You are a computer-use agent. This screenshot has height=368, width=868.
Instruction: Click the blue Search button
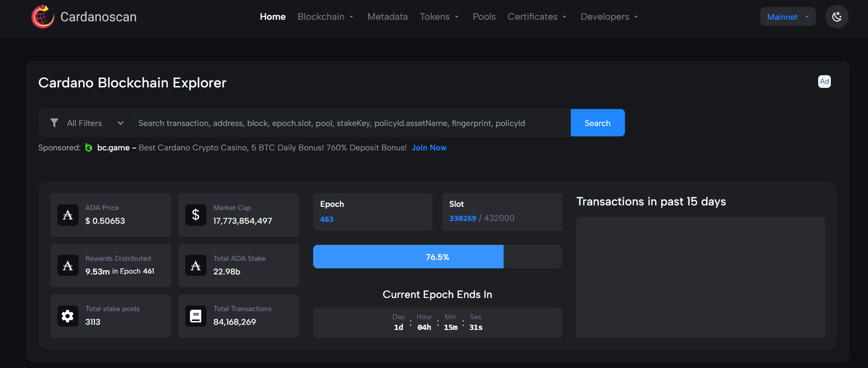pyautogui.click(x=598, y=123)
